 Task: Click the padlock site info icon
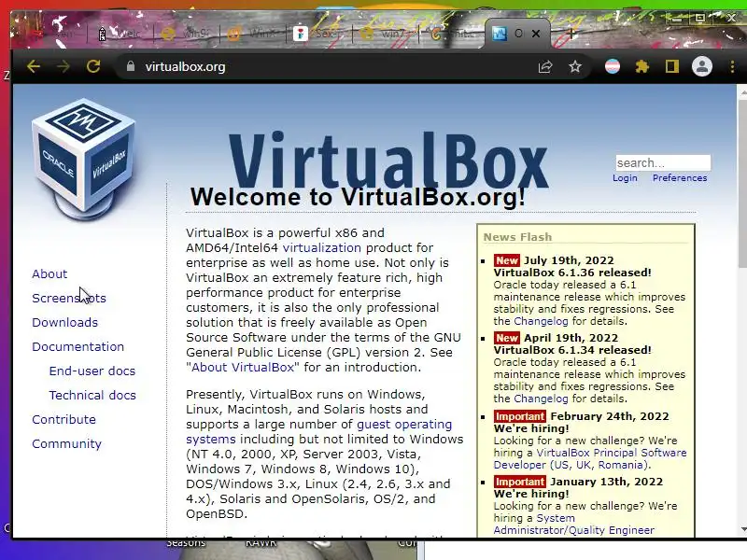[x=131, y=66]
